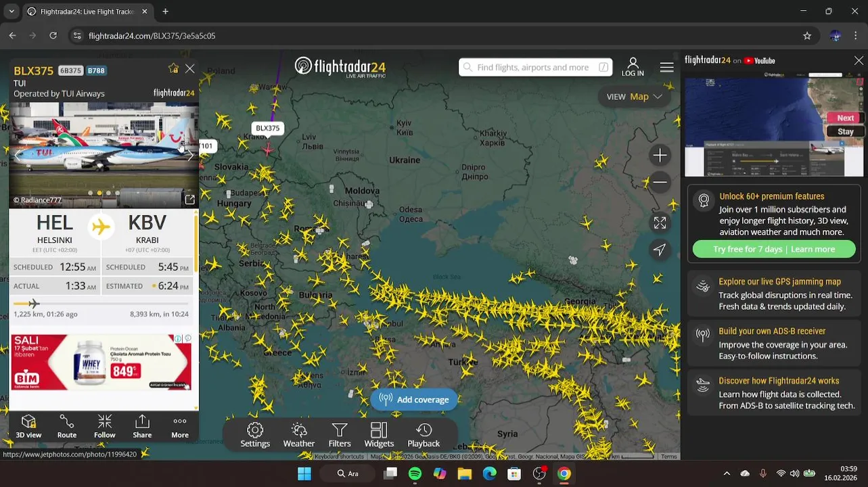
Task: Zoom out on the map
Action: pyautogui.click(x=660, y=182)
